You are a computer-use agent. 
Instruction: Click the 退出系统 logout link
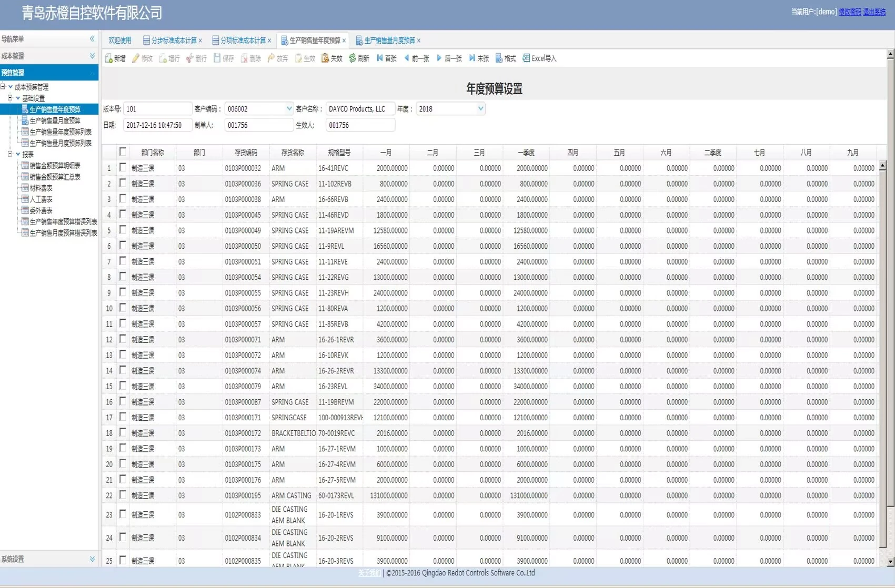tap(874, 12)
